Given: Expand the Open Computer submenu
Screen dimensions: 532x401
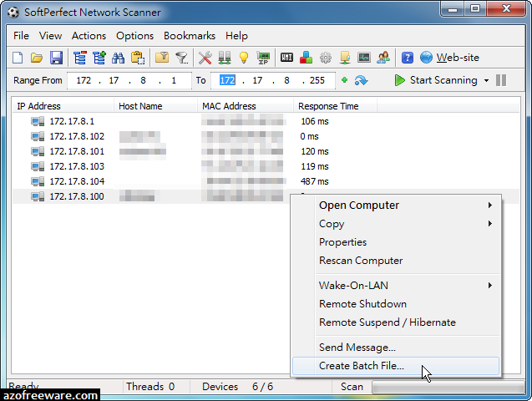Looking at the screenshot, I should pyautogui.click(x=490, y=206).
